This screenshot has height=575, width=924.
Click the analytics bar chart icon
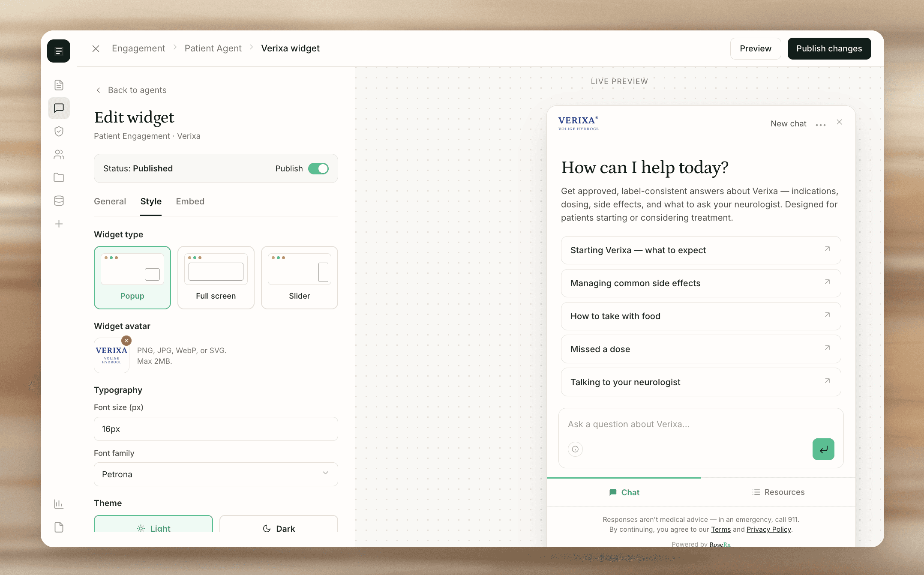(59, 504)
